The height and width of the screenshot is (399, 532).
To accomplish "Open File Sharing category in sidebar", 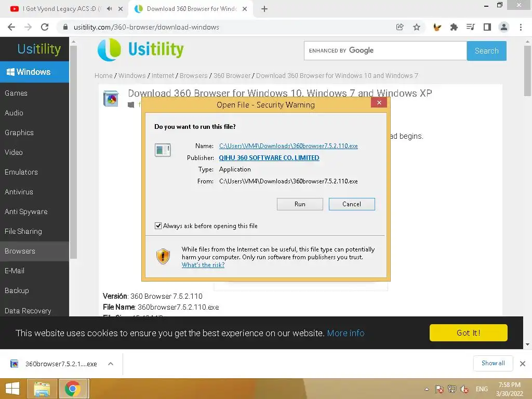I will [x=34, y=231].
